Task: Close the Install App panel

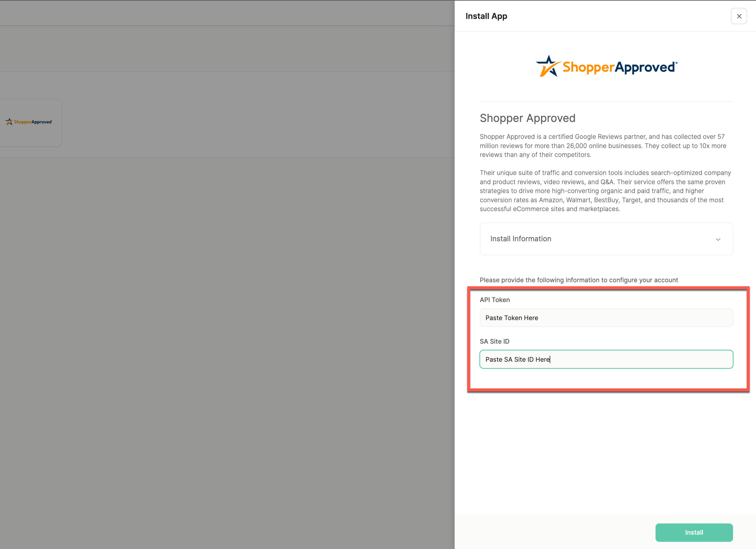Action: click(739, 16)
